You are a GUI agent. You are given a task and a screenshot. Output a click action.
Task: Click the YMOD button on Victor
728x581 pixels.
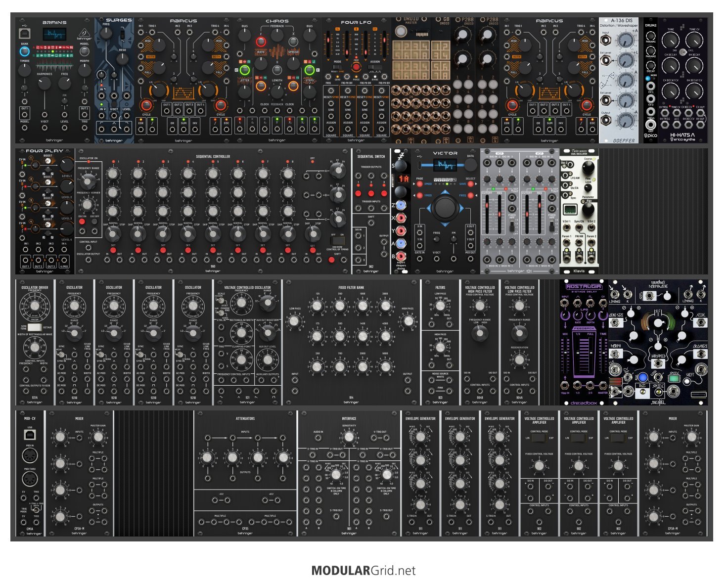(419, 195)
